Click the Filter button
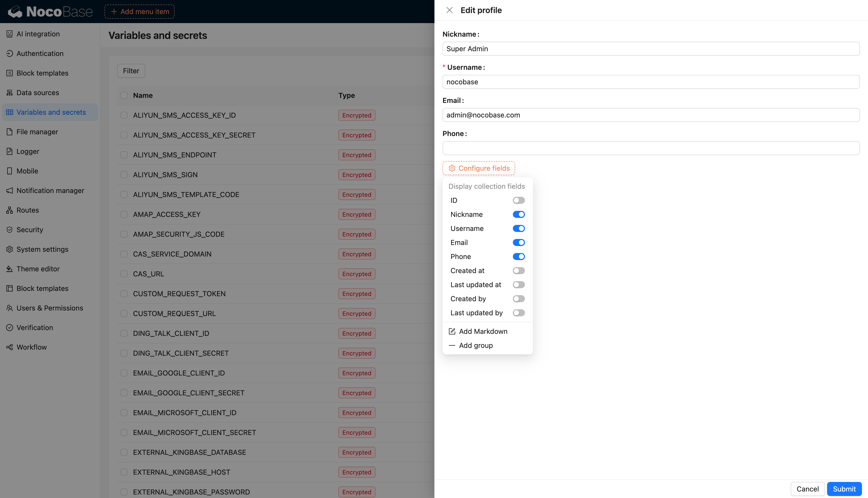The image size is (868, 498). pyautogui.click(x=131, y=71)
